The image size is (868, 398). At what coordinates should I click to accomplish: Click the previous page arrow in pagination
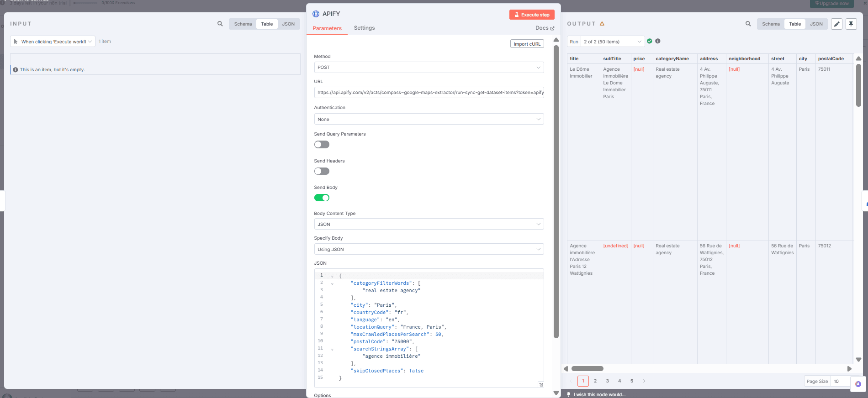click(571, 381)
